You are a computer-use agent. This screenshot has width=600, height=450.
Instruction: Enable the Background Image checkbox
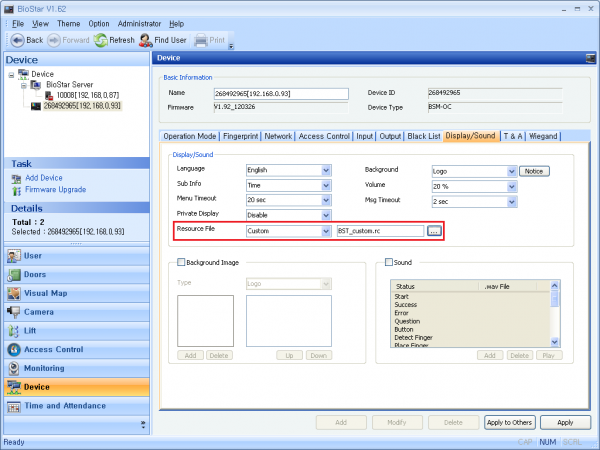(x=179, y=263)
